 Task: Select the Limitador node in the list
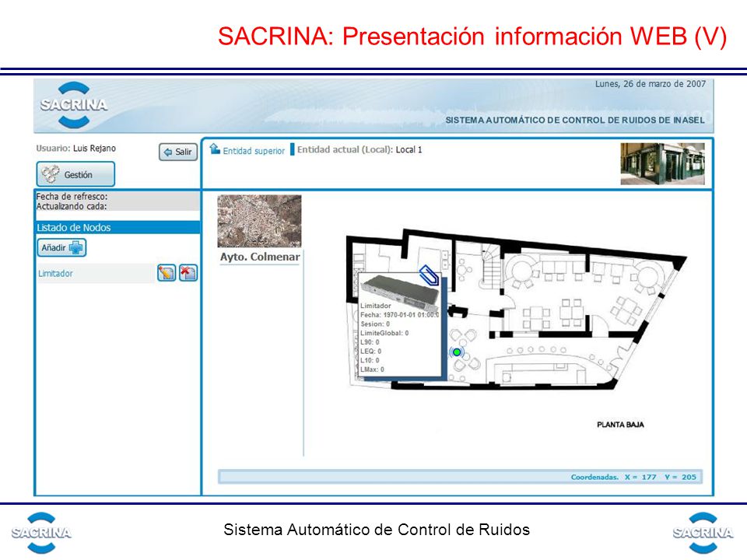(56, 273)
